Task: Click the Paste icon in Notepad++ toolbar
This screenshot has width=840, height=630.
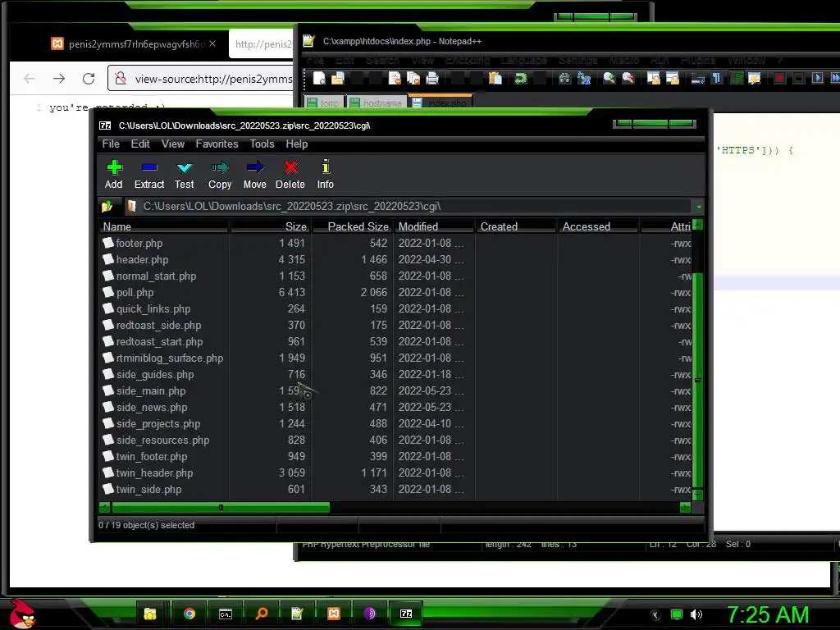Action: click(x=495, y=78)
